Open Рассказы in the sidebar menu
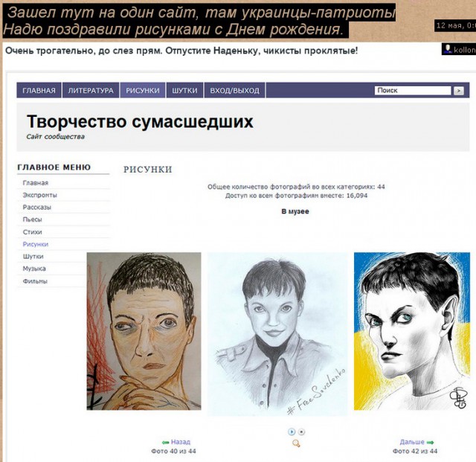This screenshot has width=476, height=462. [x=36, y=207]
